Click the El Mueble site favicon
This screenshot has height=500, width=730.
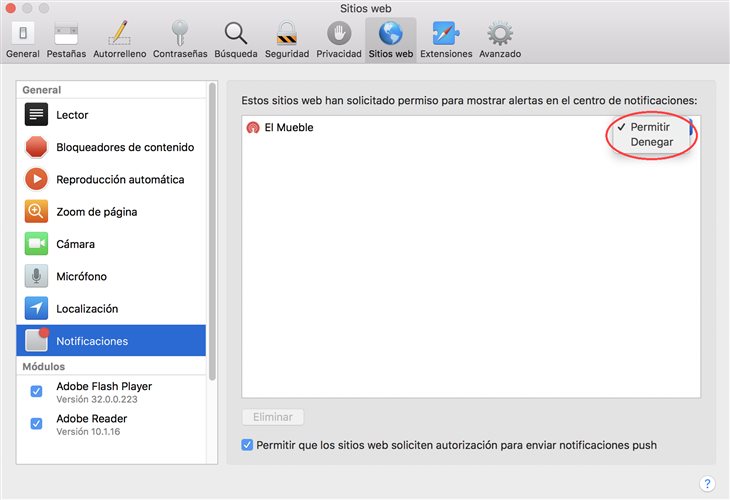pos(253,128)
